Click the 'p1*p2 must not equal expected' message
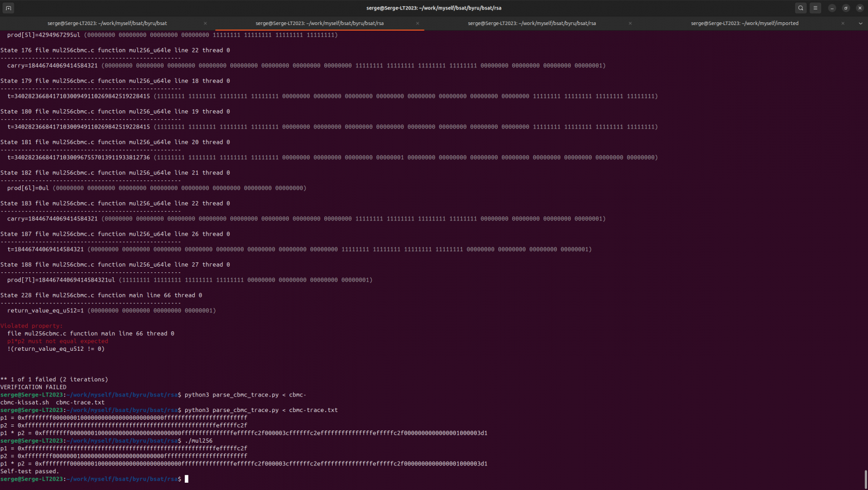The height and width of the screenshot is (490, 868). pyautogui.click(x=58, y=341)
